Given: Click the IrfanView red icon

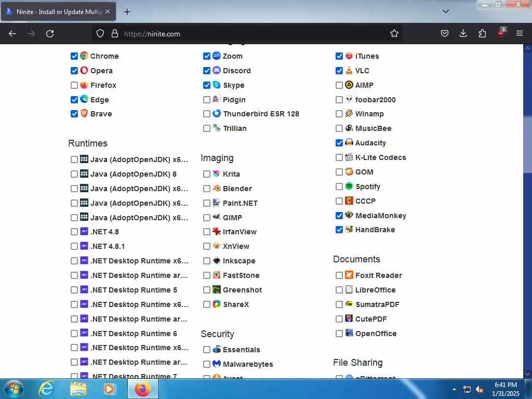Looking at the screenshot, I should coord(217,231).
